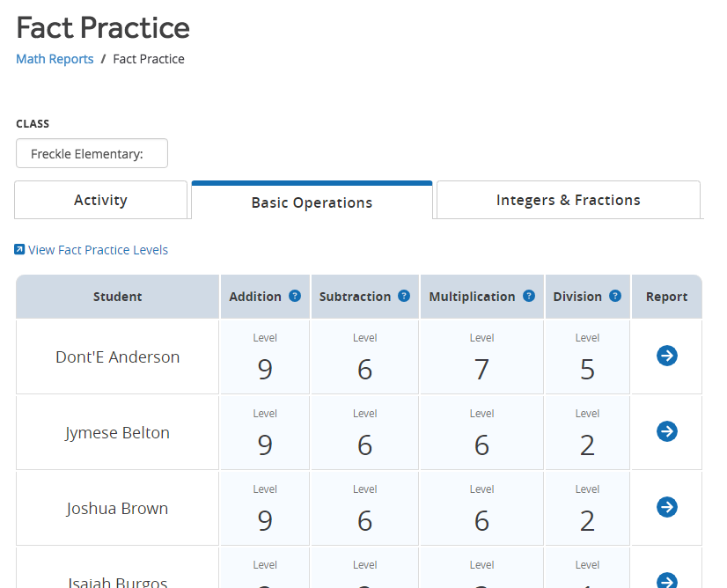The image size is (727, 588).
Task: Click the external-link icon before View Fact Practice Levels
Action: point(18,249)
